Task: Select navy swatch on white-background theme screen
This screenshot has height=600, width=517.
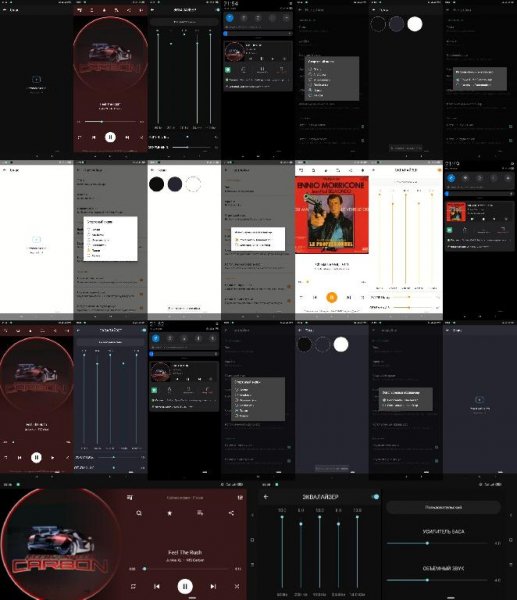Action: click(x=175, y=184)
